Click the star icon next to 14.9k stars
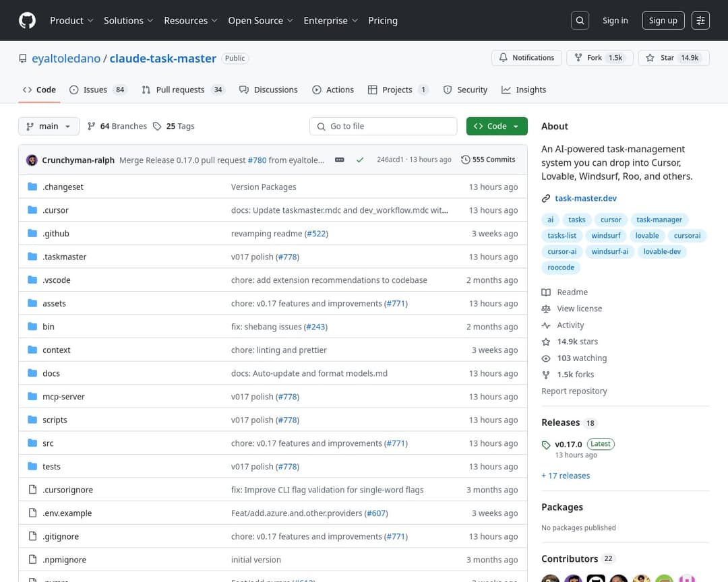The width and height of the screenshot is (728, 582). (x=546, y=342)
